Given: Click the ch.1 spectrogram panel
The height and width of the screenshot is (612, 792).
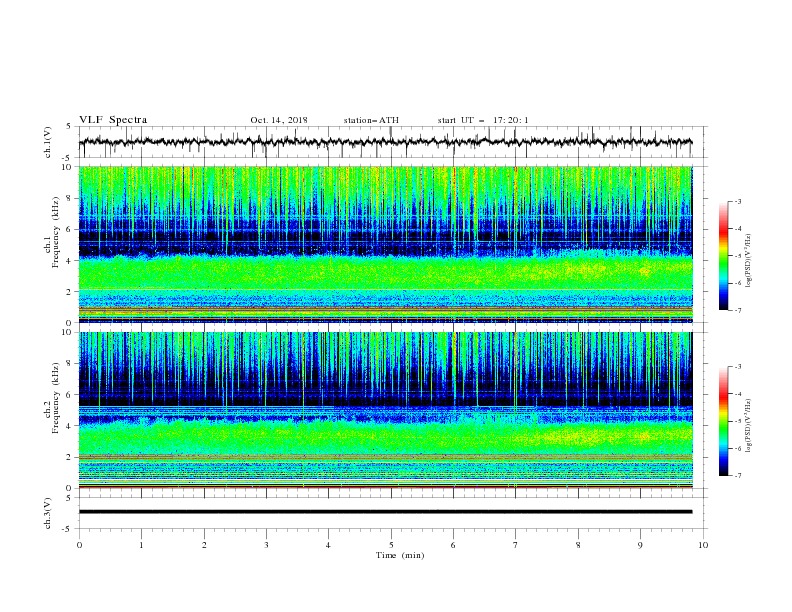Looking at the screenshot, I should 385,244.
